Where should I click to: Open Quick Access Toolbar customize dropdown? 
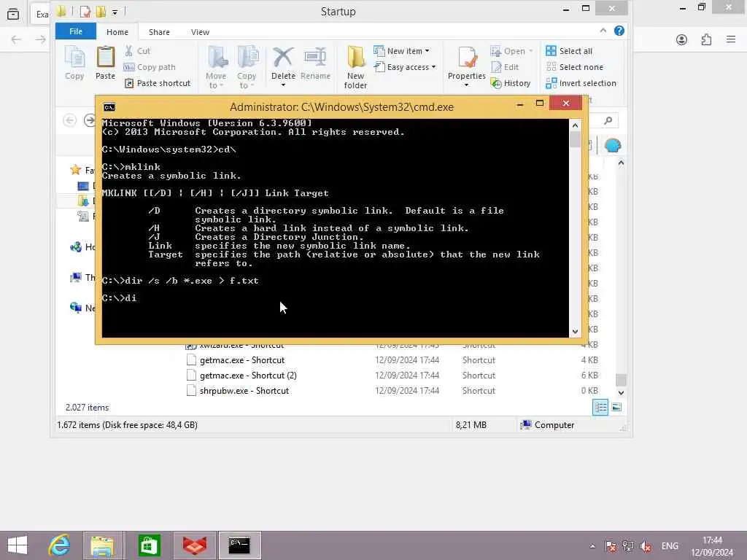115,12
